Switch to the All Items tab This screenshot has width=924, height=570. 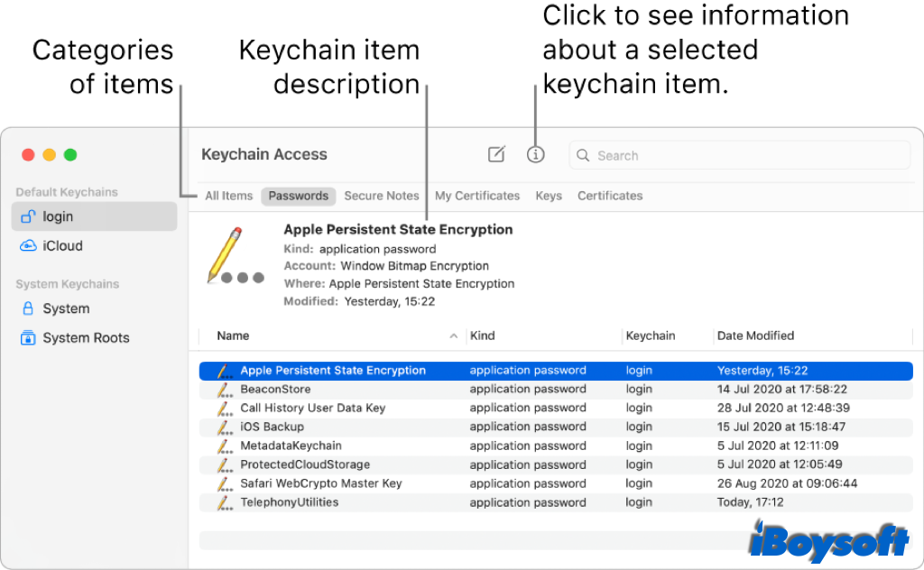click(228, 196)
